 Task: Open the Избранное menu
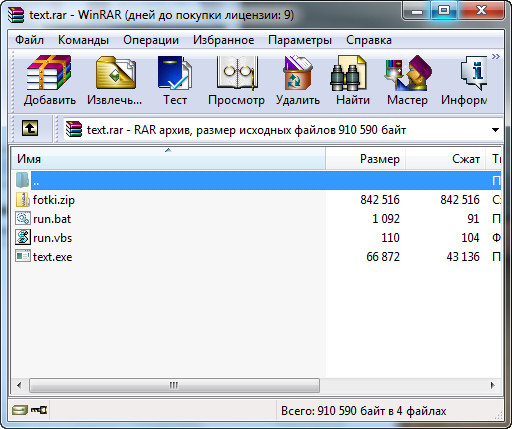click(223, 40)
